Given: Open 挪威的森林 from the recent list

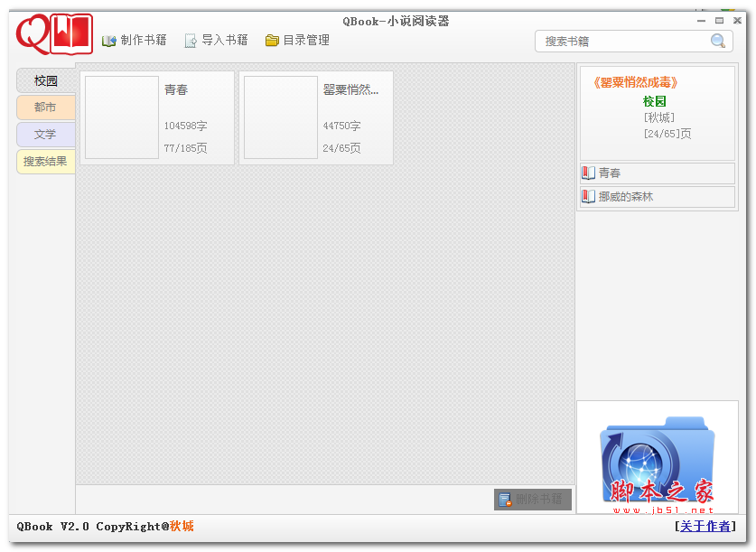Looking at the screenshot, I should (625, 197).
